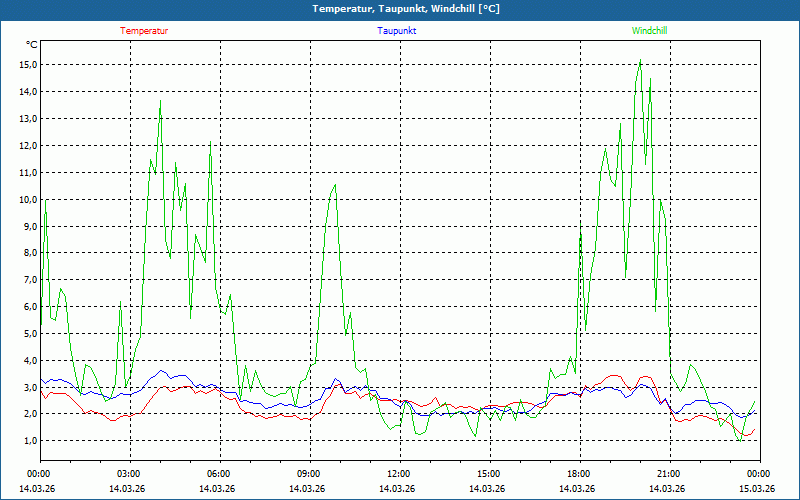Click the °C unit label
The height and width of the screenshot is (500, 800).
click(x=32, y=45)
